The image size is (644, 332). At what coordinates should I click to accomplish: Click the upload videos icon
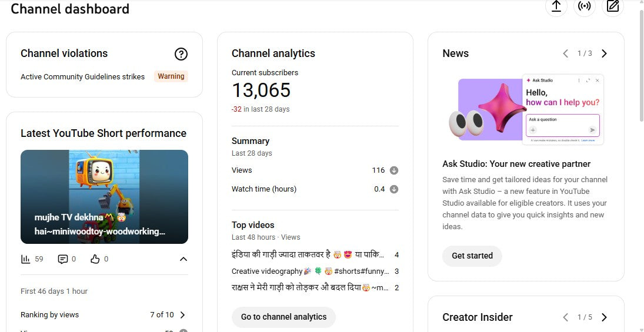[556, 6]
